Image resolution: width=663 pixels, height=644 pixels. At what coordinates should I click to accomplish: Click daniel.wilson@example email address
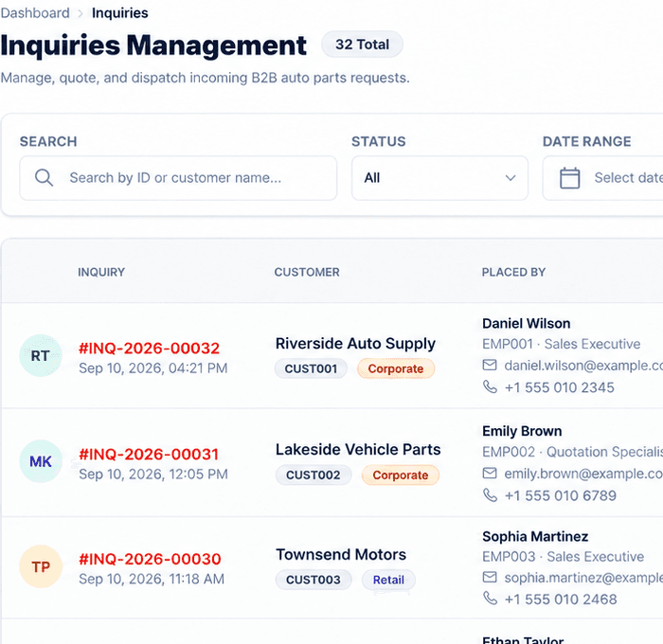tap(583, 366)
